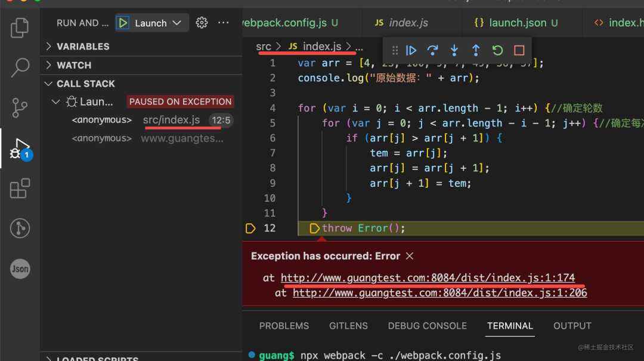Start debugging with the green play button
644x361 pixels.
pyautogui.click(x=123, y=23)
